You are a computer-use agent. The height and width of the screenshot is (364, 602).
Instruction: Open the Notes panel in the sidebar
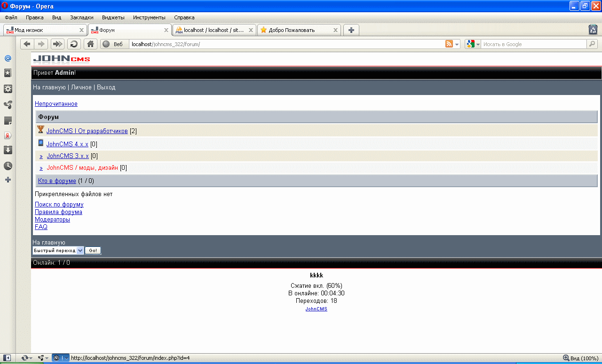[8, 120]
